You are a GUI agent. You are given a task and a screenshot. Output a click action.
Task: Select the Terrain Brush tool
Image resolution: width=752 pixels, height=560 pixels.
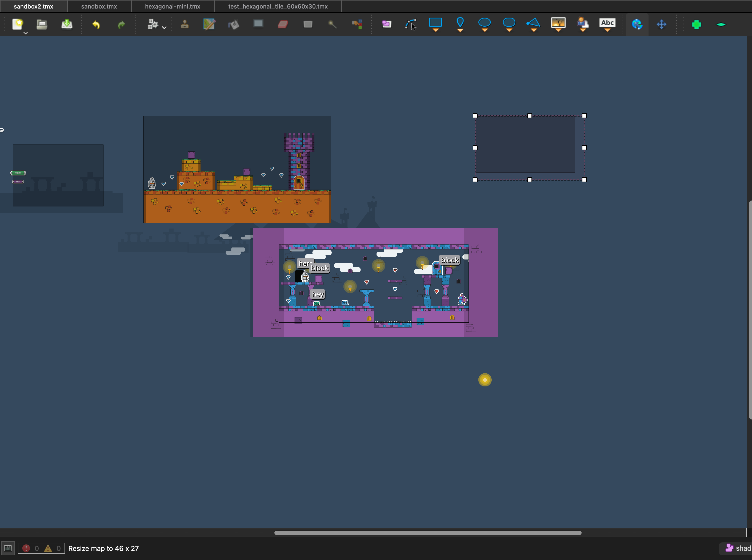pyautogui.click(x=209, y=24)
